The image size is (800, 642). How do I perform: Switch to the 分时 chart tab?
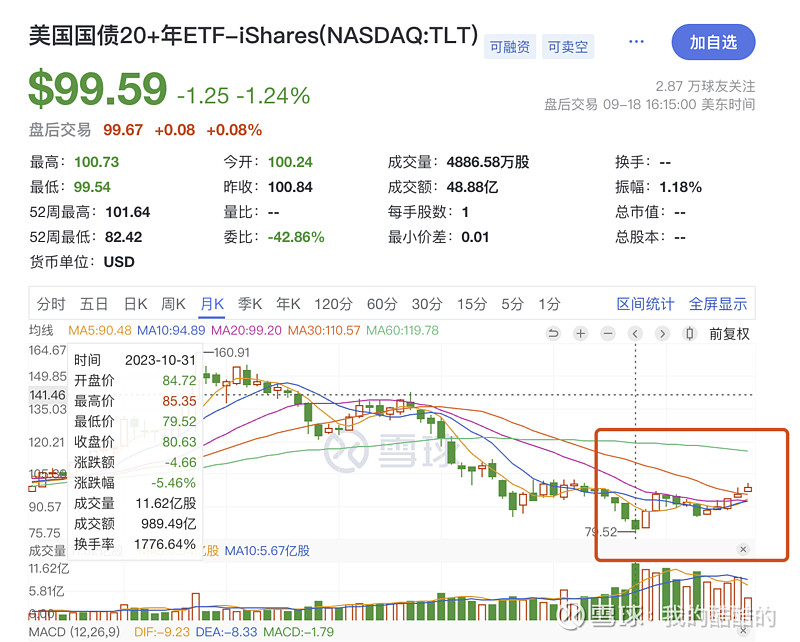(51, 304)
